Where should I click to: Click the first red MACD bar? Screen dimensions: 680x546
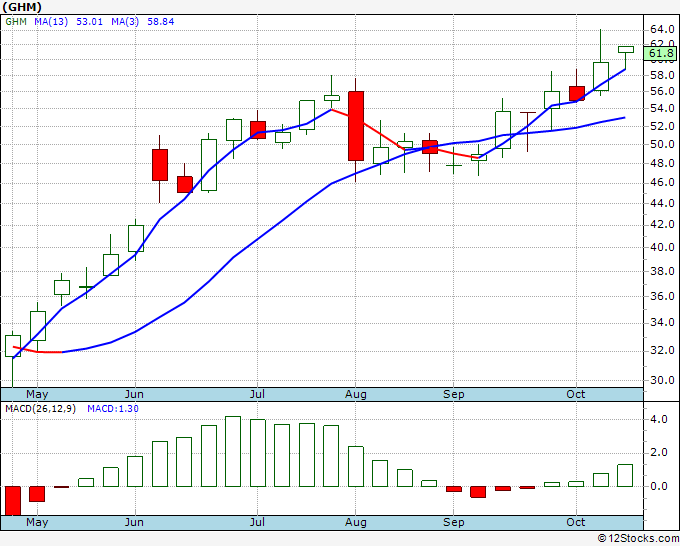13,501
